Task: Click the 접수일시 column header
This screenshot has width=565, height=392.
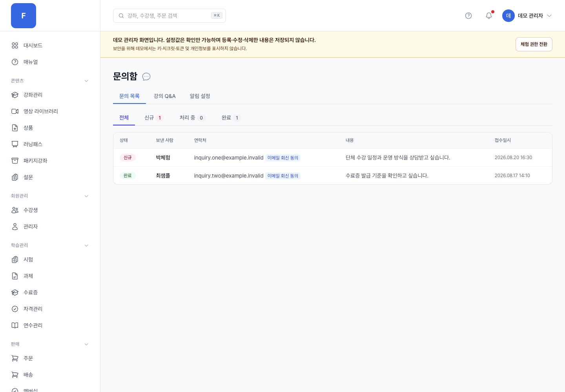Action: click(x=503, y=140)
